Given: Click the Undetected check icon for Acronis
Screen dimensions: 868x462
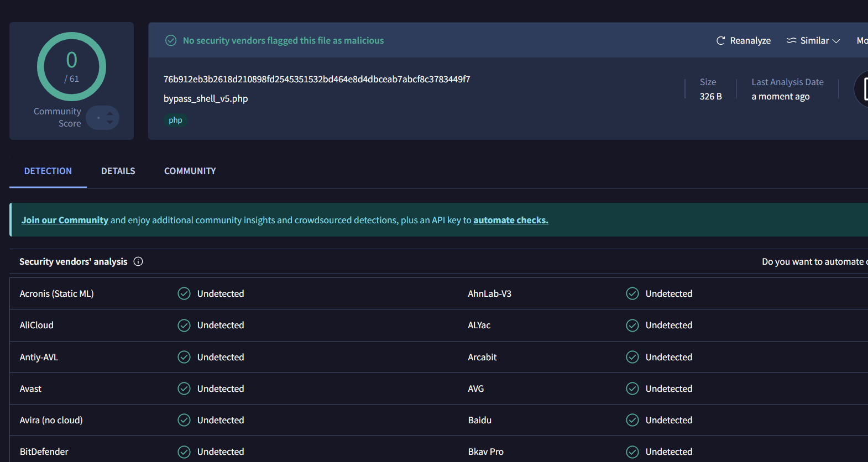Looking at the screenshot, I should click(x=184, y=293).
